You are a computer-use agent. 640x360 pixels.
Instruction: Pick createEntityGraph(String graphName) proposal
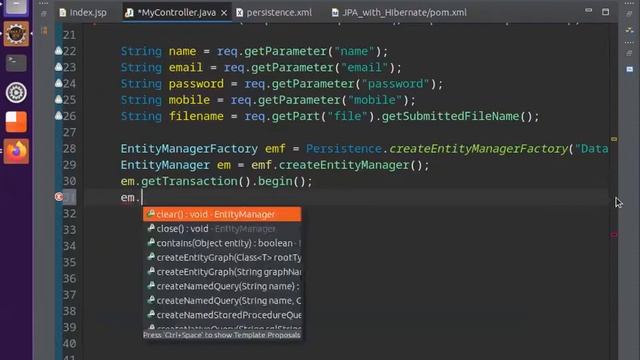[x=222, y=272]
